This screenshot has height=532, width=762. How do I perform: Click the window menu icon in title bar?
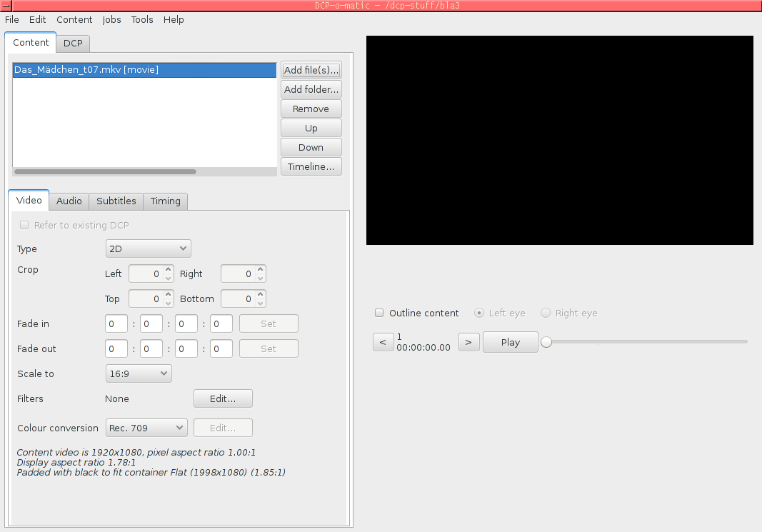6,5
